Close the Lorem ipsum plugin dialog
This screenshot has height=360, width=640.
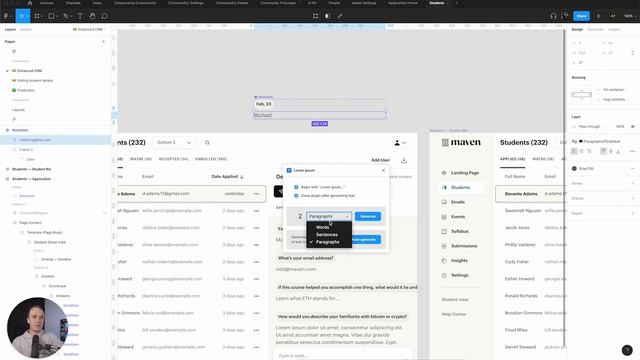pos(383,170)
